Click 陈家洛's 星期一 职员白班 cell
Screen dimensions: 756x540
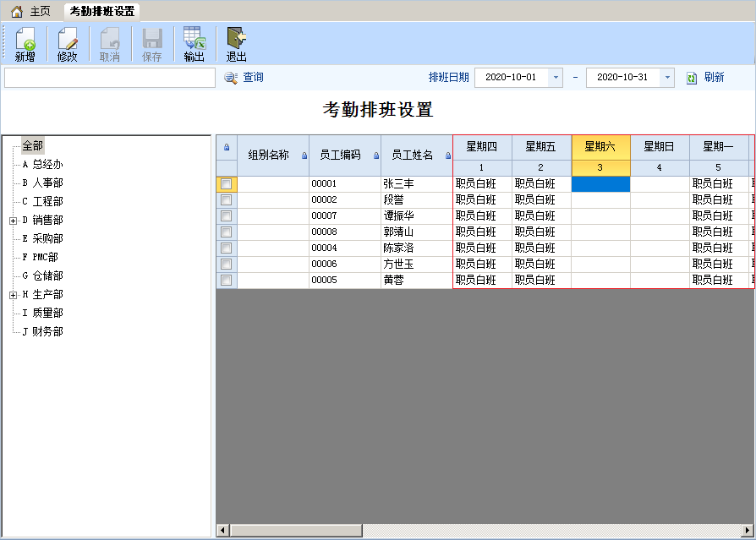[719, 248]
